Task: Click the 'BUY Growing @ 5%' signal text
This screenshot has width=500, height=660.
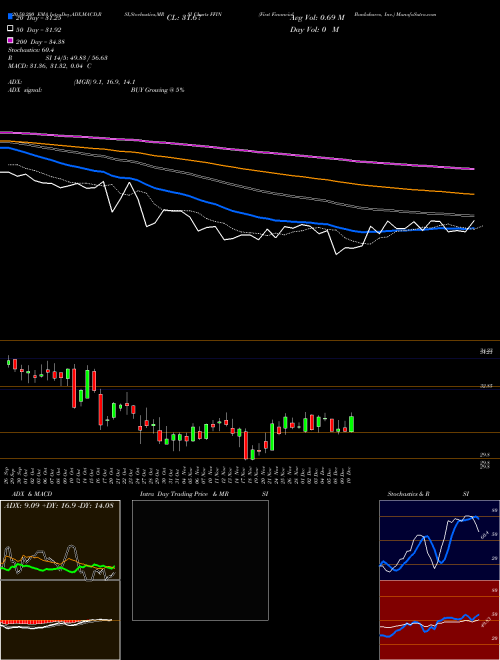Action: tap(157, 90)
